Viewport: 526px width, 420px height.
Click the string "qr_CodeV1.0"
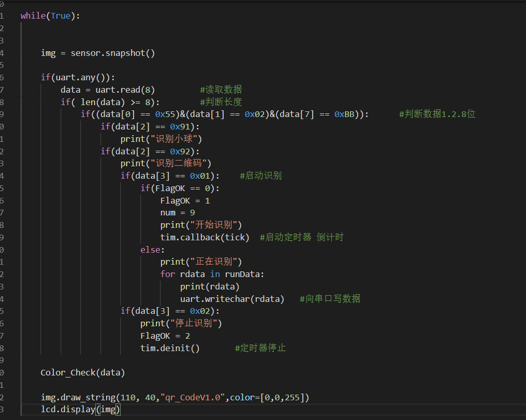pos(193,398)
